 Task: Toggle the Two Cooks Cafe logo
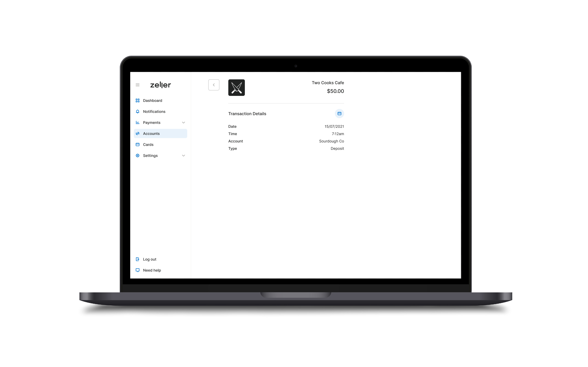[x=236, y=87]
